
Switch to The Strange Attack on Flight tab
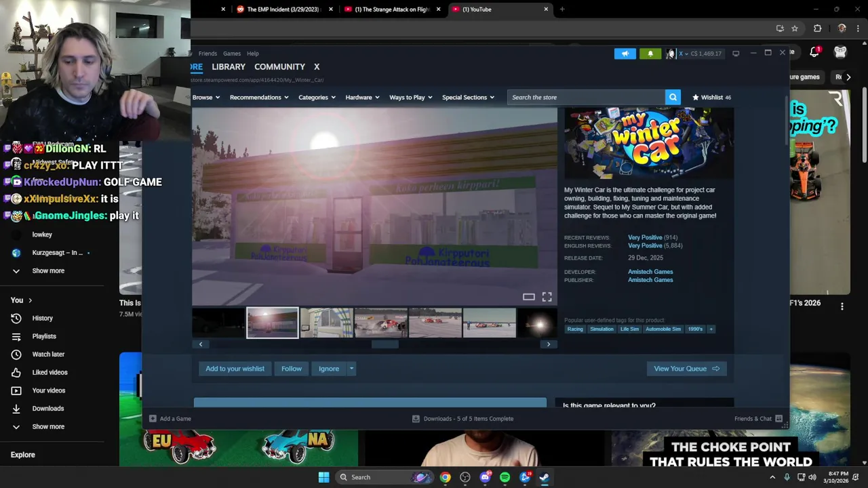click(x=392, y=9)
